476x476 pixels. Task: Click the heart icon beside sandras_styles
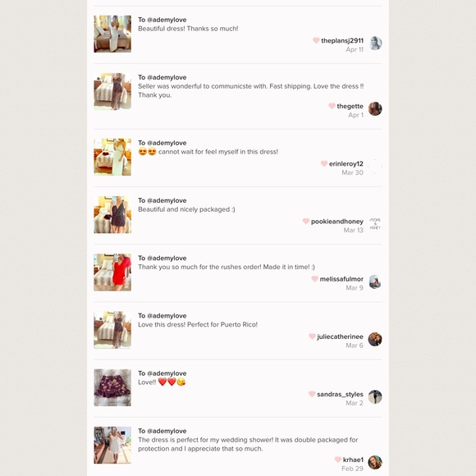(312, 394)
